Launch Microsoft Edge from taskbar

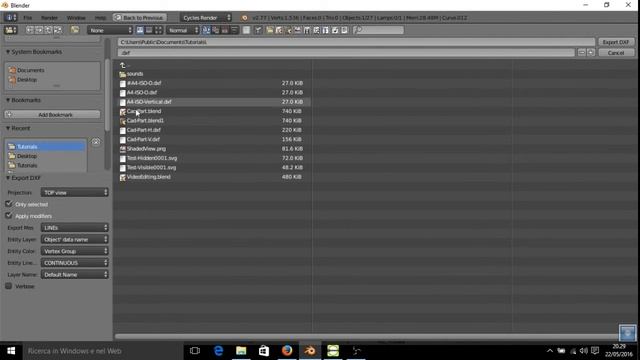click(218, 351)
